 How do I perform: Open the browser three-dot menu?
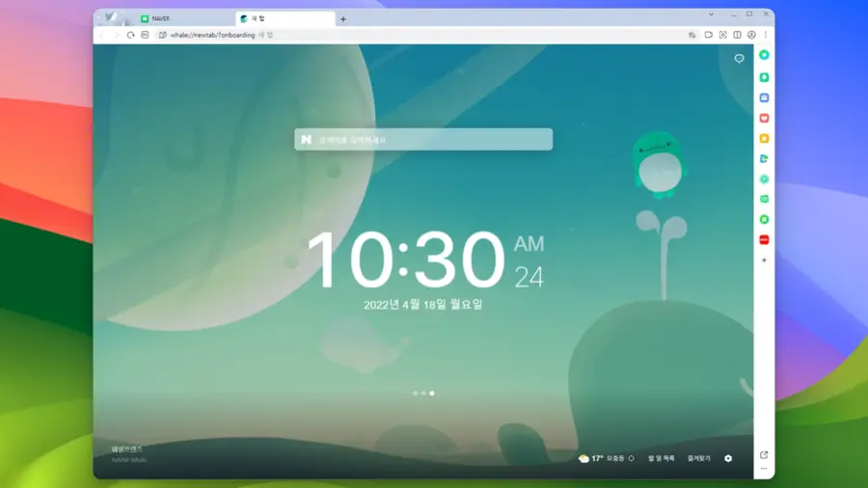click(x=766, y=35)
